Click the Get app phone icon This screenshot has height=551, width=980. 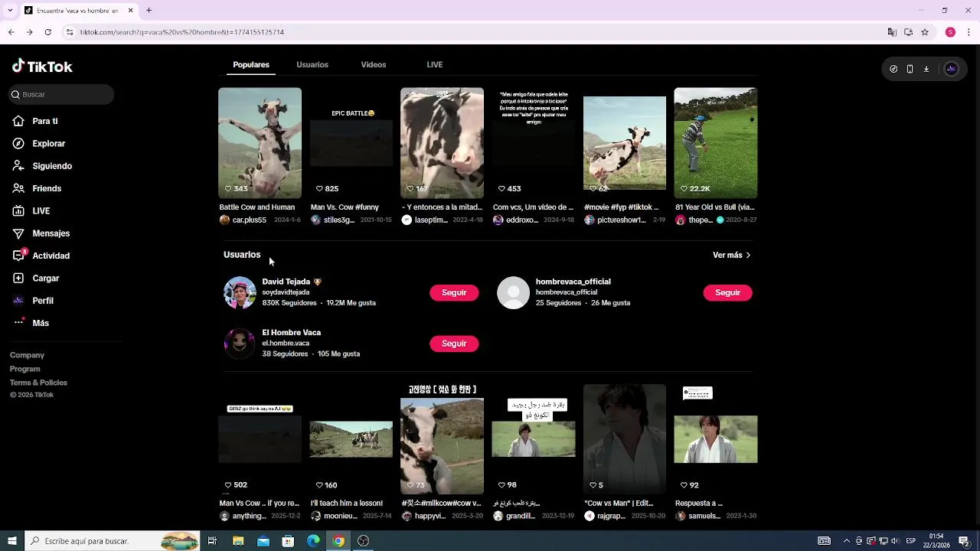[x=910, y=69]
